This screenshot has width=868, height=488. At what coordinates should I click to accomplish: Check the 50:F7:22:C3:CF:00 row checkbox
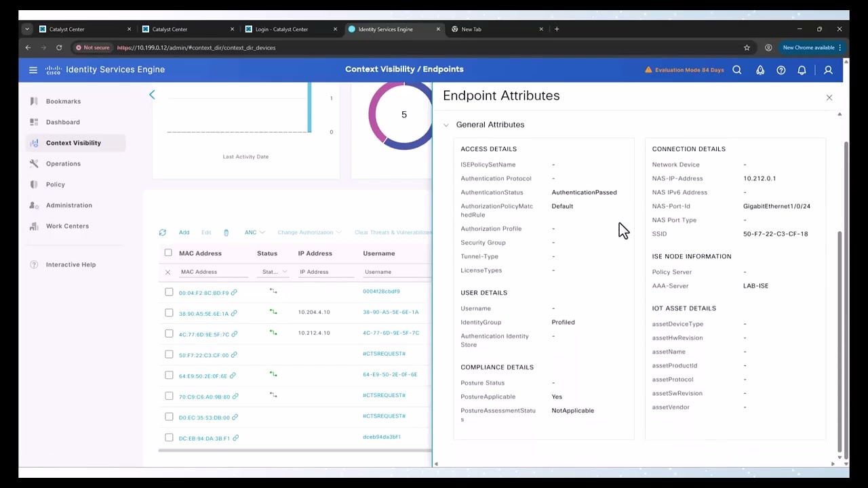tap(169, 354)
